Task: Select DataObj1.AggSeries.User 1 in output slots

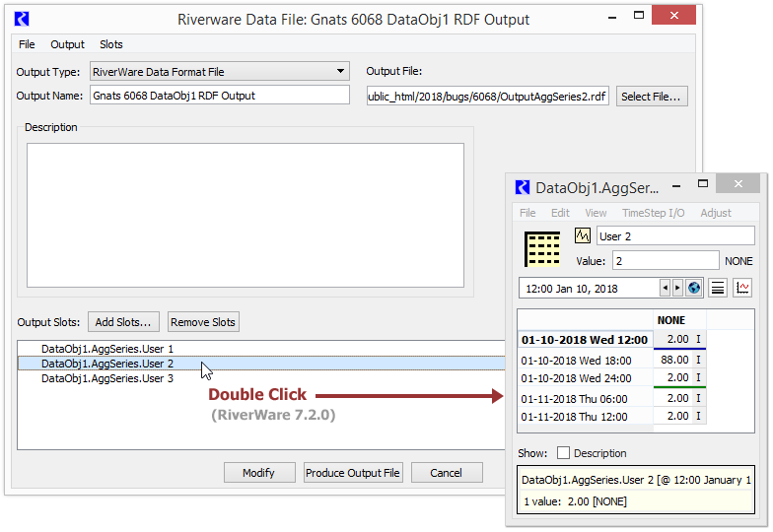Action: coord(261,349)
